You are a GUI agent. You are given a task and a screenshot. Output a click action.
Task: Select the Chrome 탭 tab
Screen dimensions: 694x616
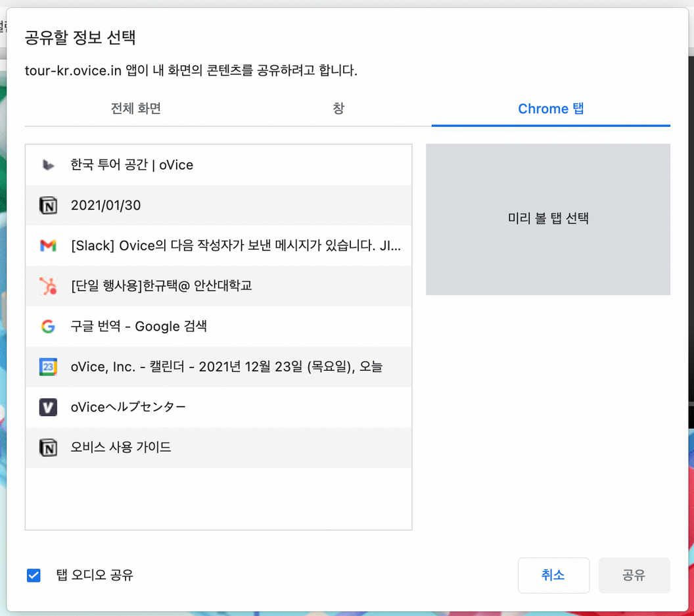pos(551,108)
